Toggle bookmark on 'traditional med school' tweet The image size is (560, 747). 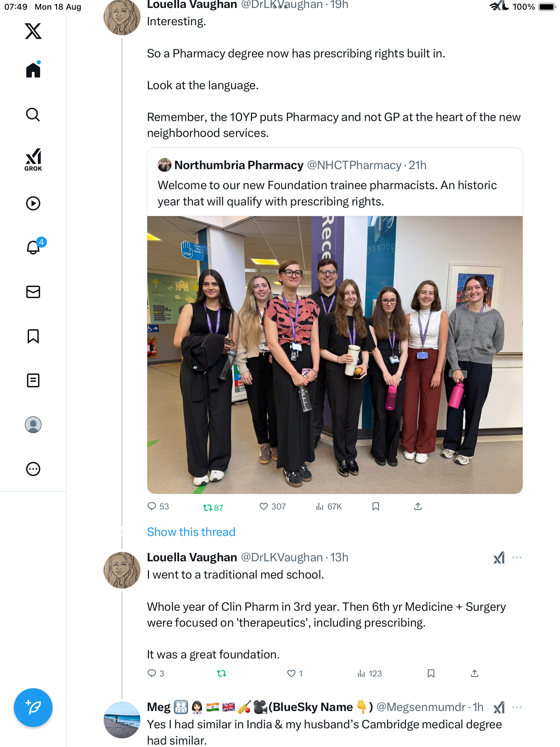[x=431, y=673]
